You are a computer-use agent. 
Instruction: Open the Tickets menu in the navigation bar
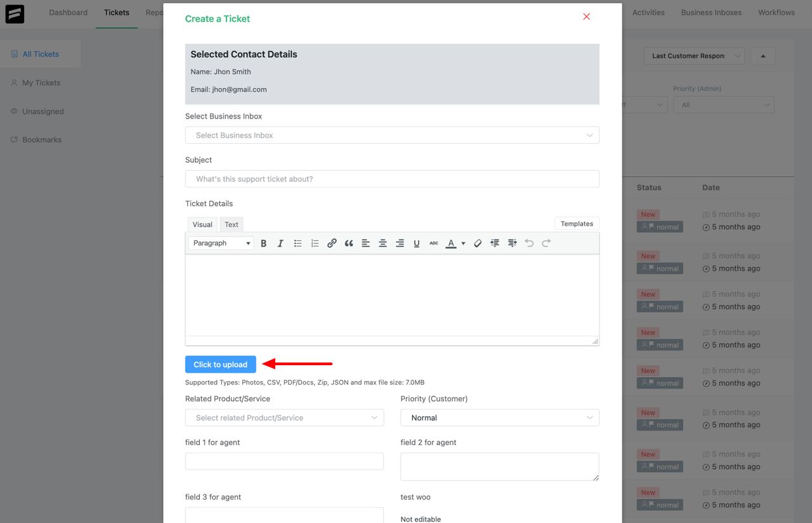[116, 12]
